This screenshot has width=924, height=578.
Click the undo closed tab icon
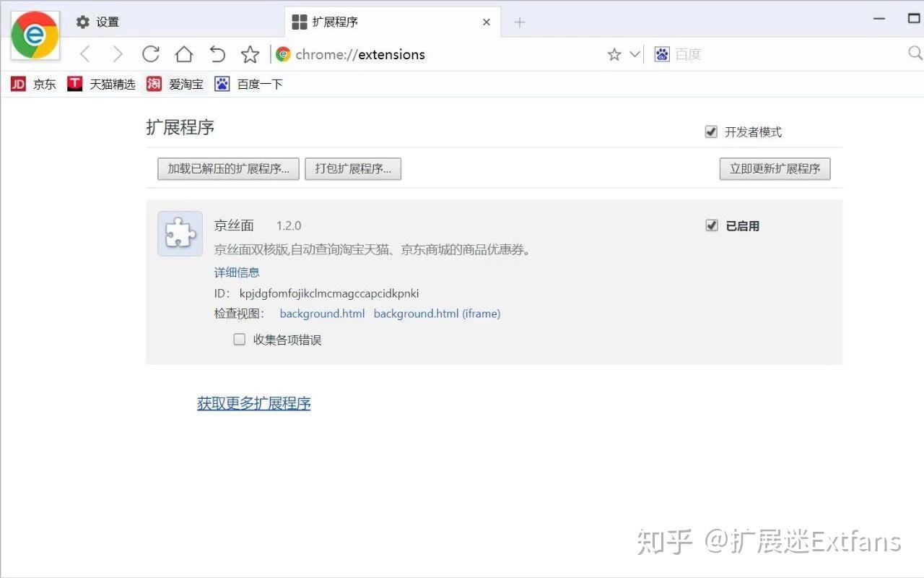pos(217,54)
